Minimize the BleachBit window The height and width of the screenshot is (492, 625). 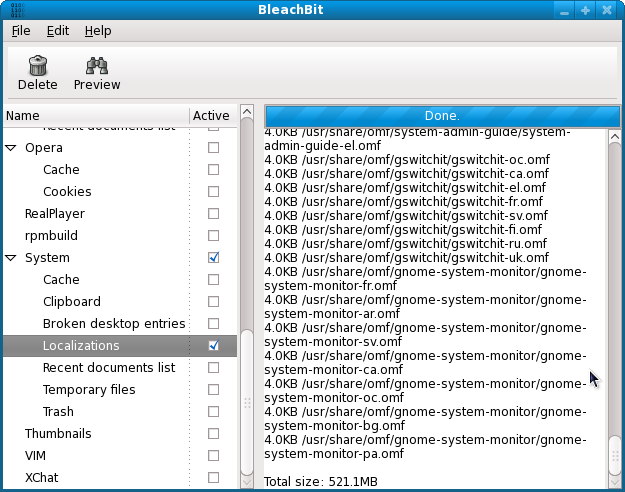tap(564, 10)
